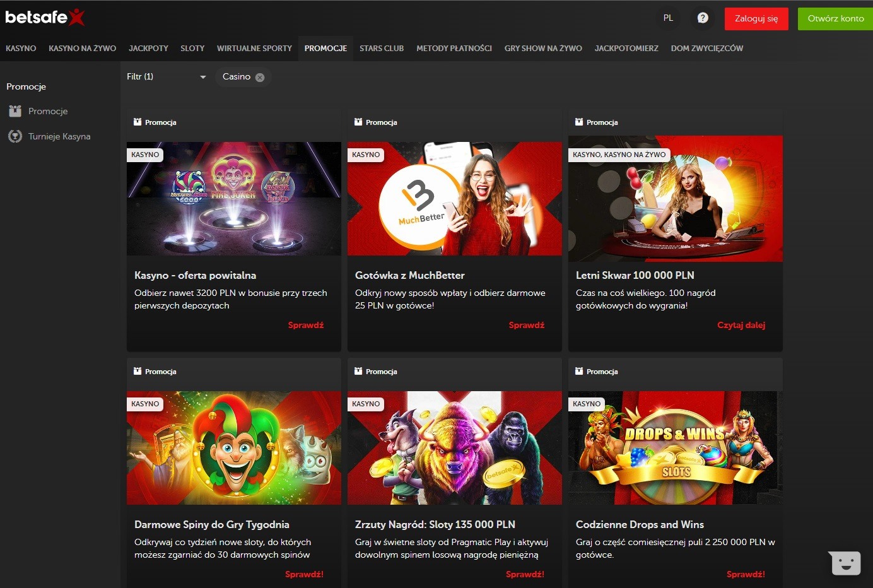Image resolution: width=873 pixels, height=588 pixels.
Task: Click the Turnieje Kasyna trophy icon
Action: pos(15,136)
